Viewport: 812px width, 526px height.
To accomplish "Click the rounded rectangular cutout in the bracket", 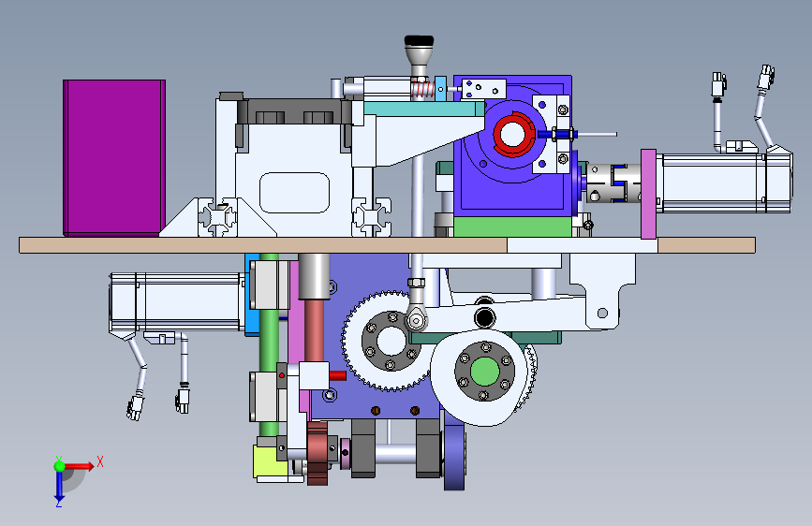I will tap(295, 193).
